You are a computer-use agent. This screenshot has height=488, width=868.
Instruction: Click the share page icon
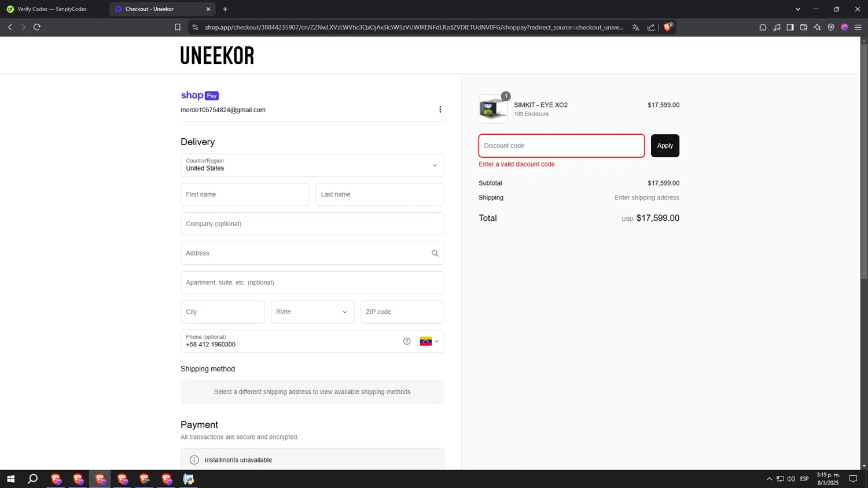(651, 27)
